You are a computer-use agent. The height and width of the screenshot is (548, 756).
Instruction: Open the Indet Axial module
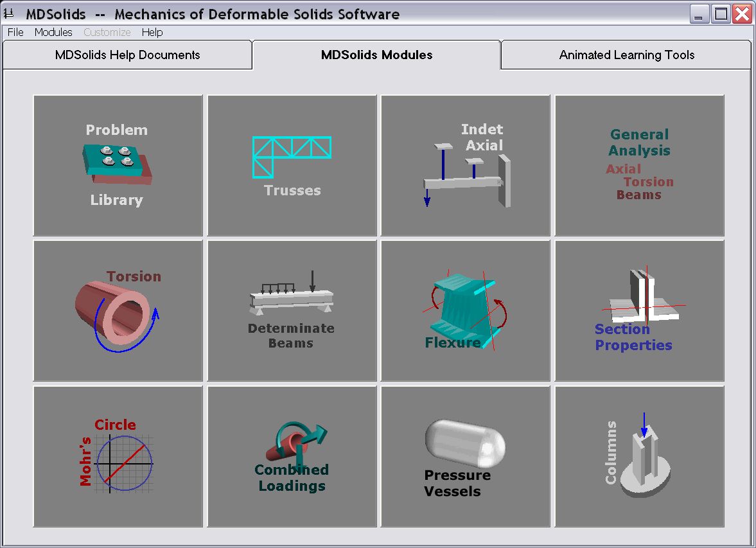pyautogui.click(x=466, y=166)
